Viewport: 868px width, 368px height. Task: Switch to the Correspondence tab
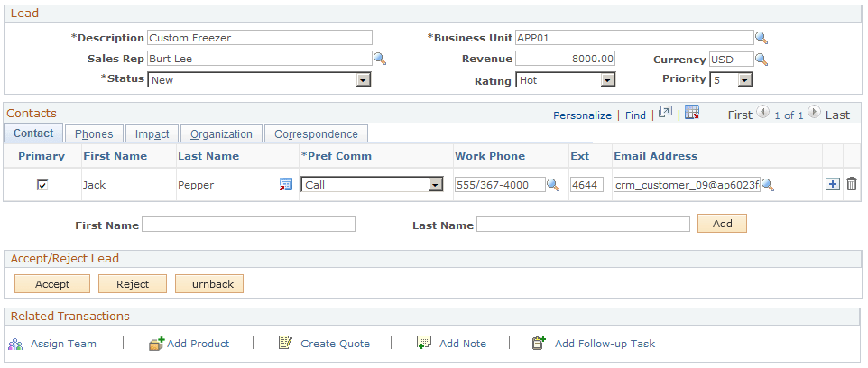316,133
